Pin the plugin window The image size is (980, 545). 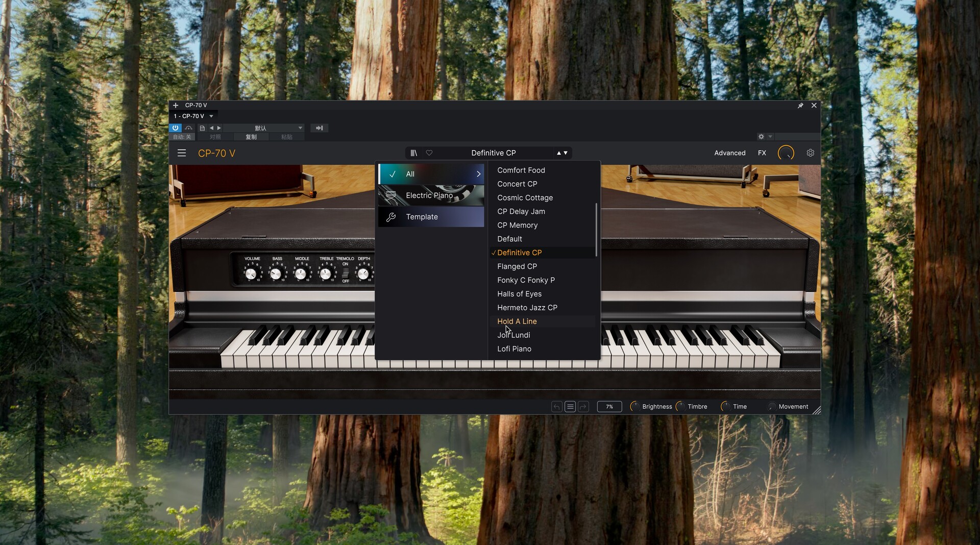click(x=800, y=105)
